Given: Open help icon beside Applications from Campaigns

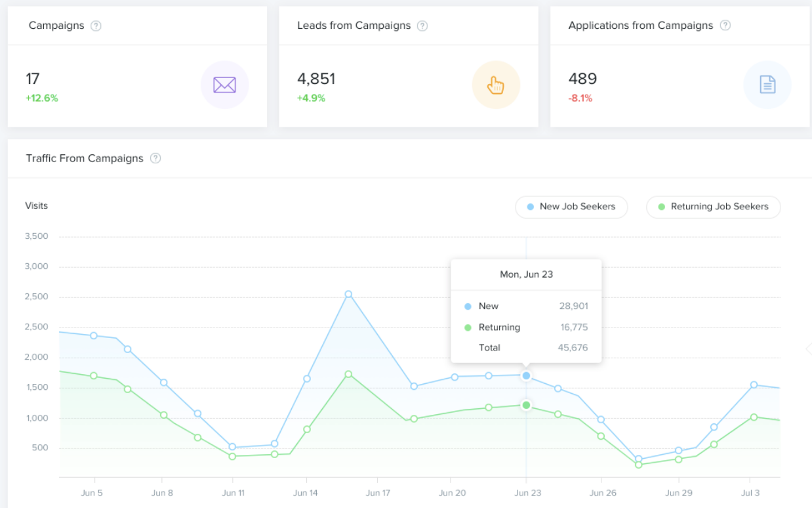Looking at the screenshot, I should (725, 26).
